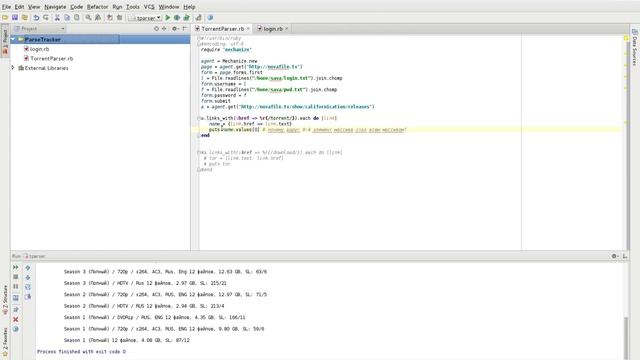Select the ParseTracker project root
Viewport: 640px width, 360px height.
click(42, 40)
